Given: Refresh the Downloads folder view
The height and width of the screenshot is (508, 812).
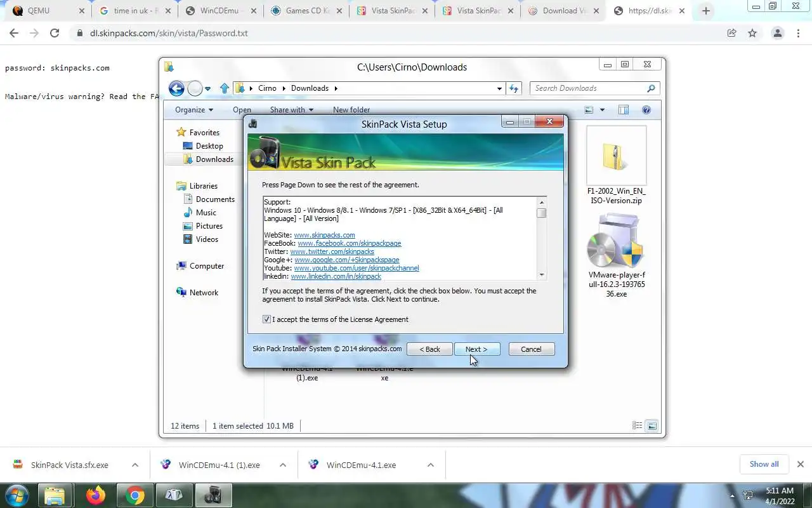Looking at the screenshot, I should (514, 89).
